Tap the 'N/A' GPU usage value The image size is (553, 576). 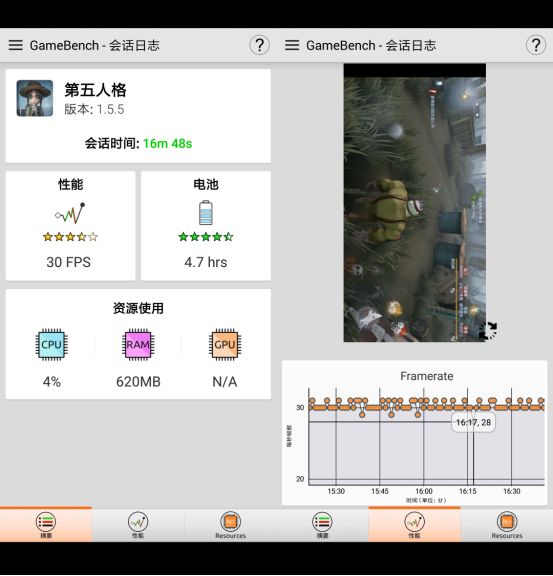click(225, 382)
